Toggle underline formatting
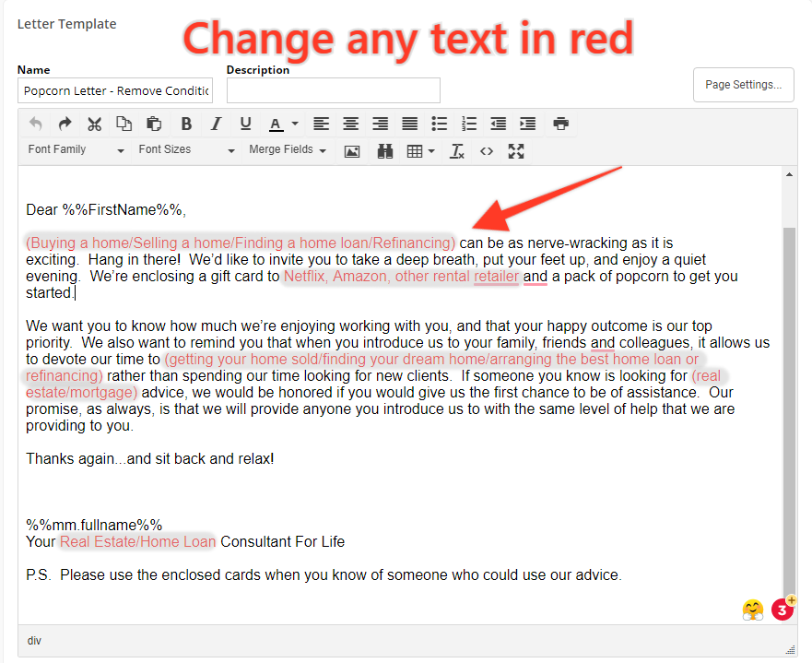812x663 pixels. tap(245, 124)
